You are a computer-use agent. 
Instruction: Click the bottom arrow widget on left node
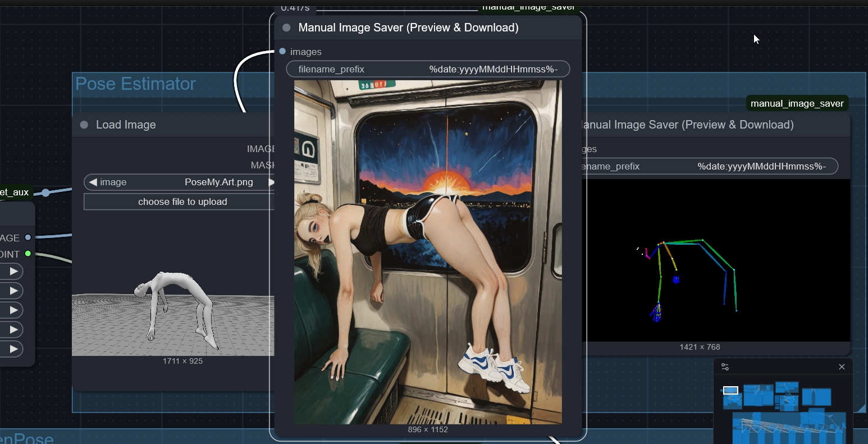[x=13, y=349]
